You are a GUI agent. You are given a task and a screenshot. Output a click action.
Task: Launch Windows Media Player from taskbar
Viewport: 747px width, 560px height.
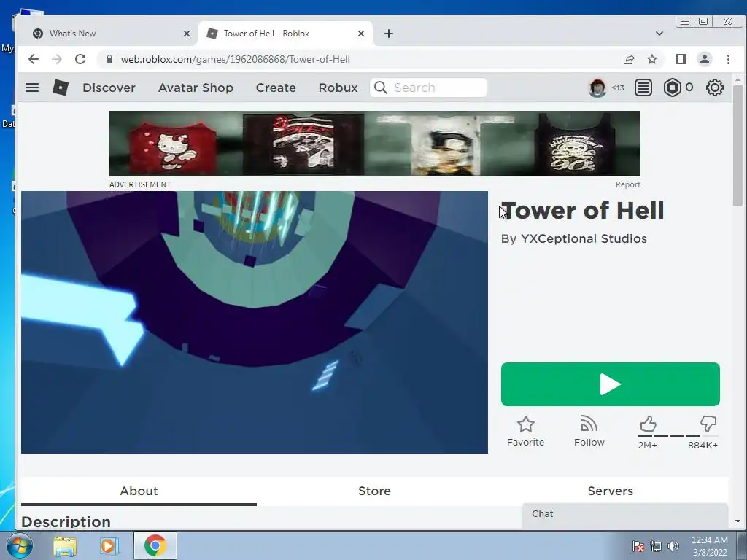pos(109,545)
